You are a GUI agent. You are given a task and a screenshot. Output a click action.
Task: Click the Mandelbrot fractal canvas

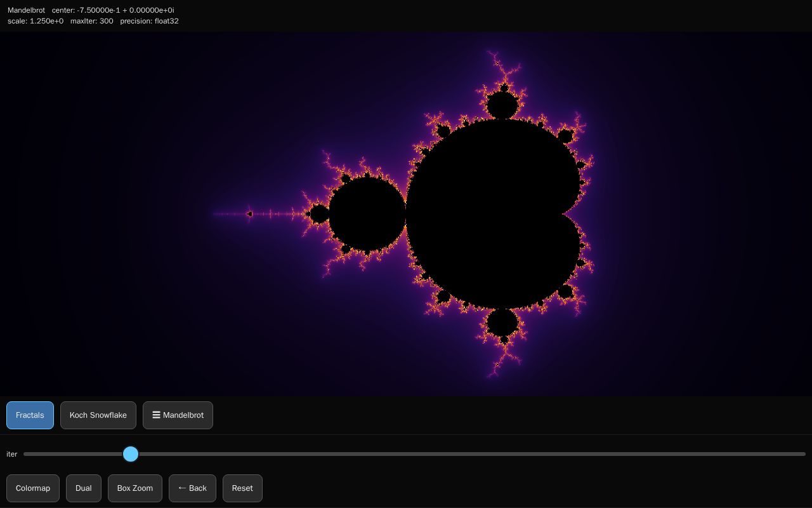(406, 214)
